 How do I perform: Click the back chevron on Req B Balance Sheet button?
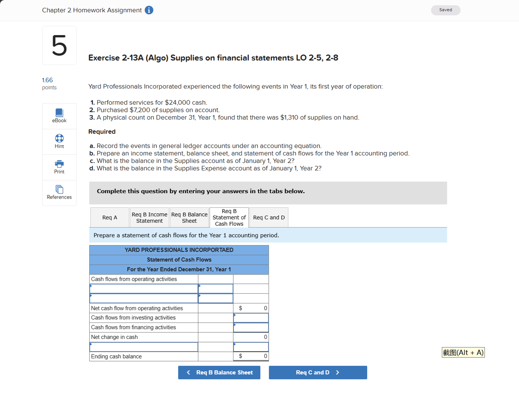(x=189, y=373)
